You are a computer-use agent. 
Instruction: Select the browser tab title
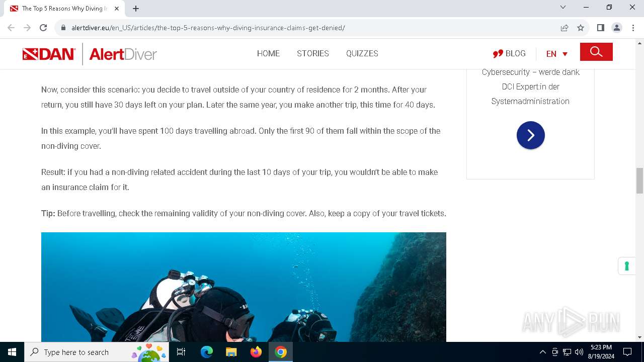(64, 9)
